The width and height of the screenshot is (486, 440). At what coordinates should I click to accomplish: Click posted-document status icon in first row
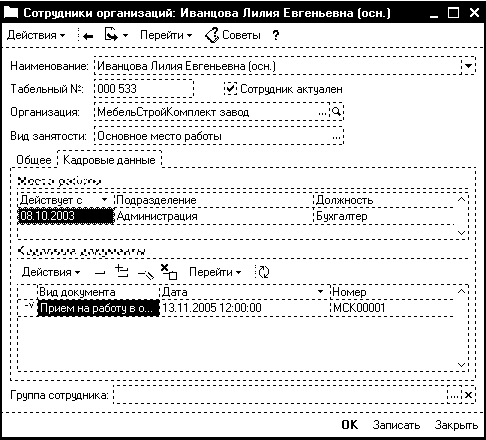pos(29,305)
